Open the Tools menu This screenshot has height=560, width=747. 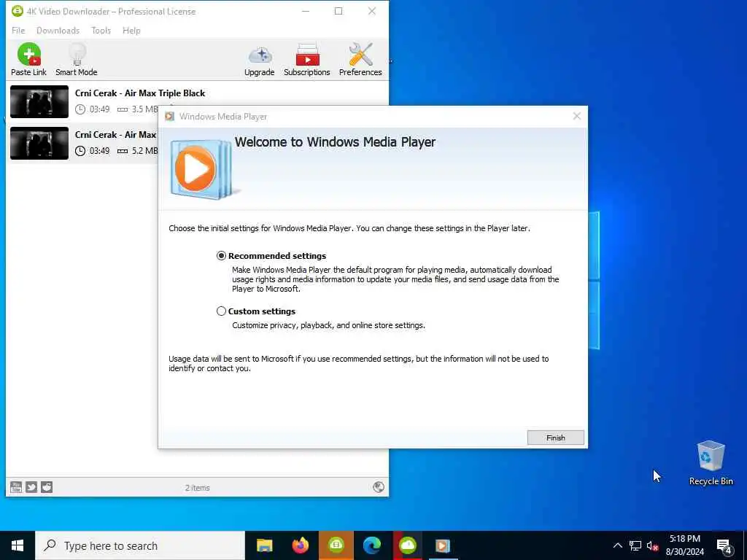[x=101, y=31]
